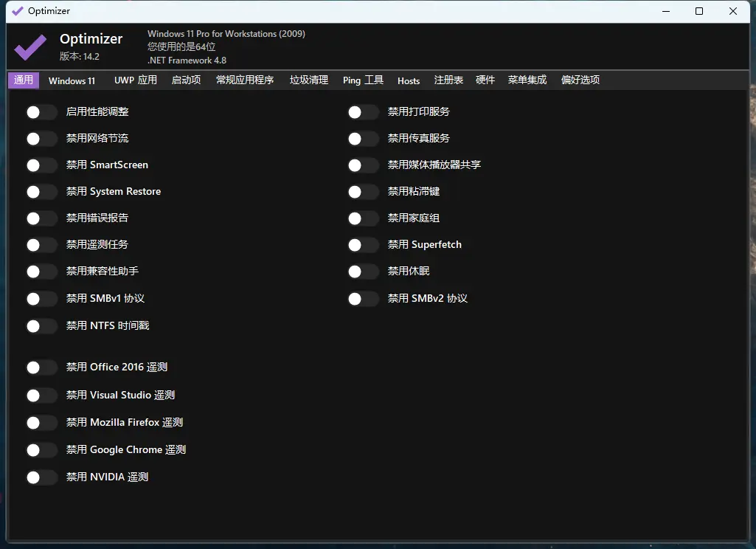The width and height of the screenshot is (756, 549).
Task: Click the Optimizer heading text
Action: 91,38
